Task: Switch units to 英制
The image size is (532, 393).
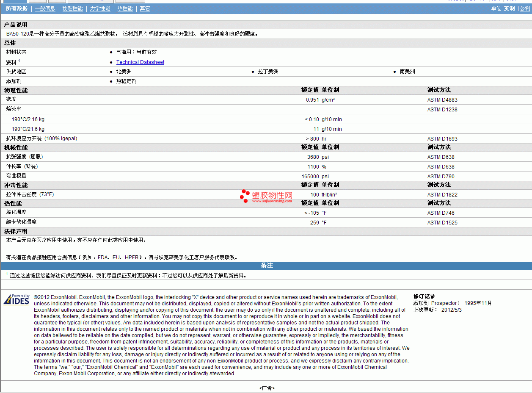Action: point(509,8)
